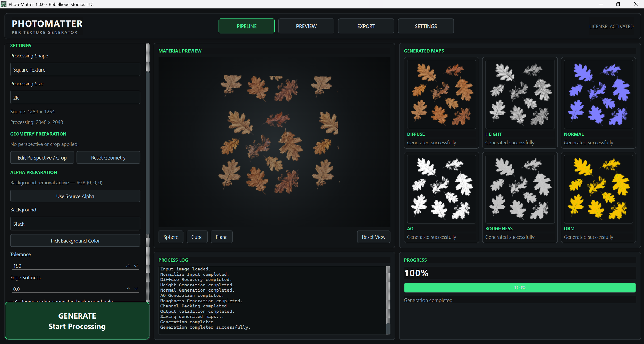The image size is (644, 344).
Task: Open the ORM map thumbnail
Action: [x=598, y=189]
